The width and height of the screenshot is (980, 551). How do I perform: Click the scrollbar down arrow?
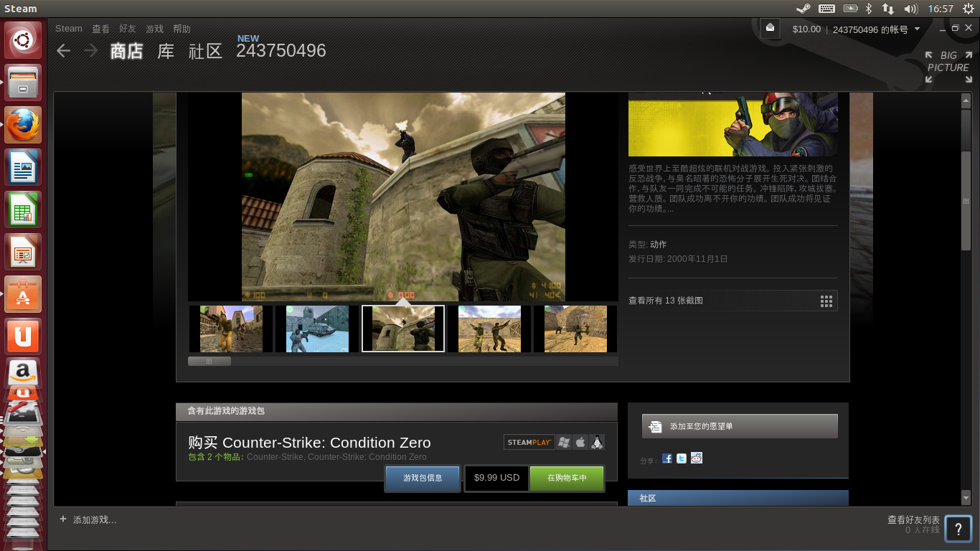pyautogui.click(x=966, y=496)
